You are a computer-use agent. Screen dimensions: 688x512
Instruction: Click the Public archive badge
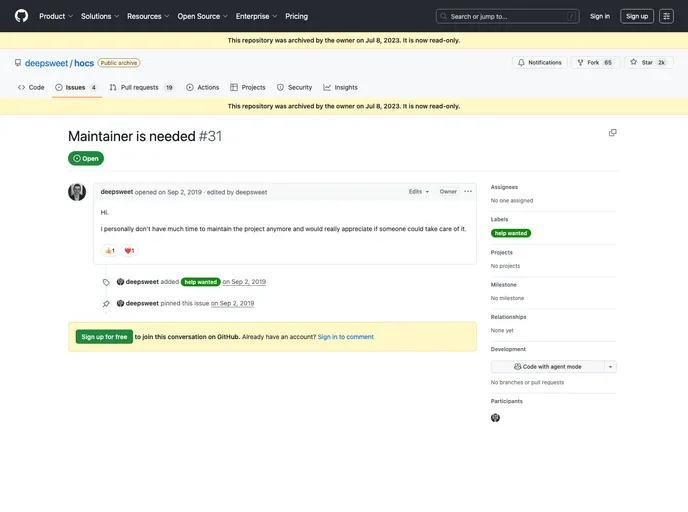[119, 63]
